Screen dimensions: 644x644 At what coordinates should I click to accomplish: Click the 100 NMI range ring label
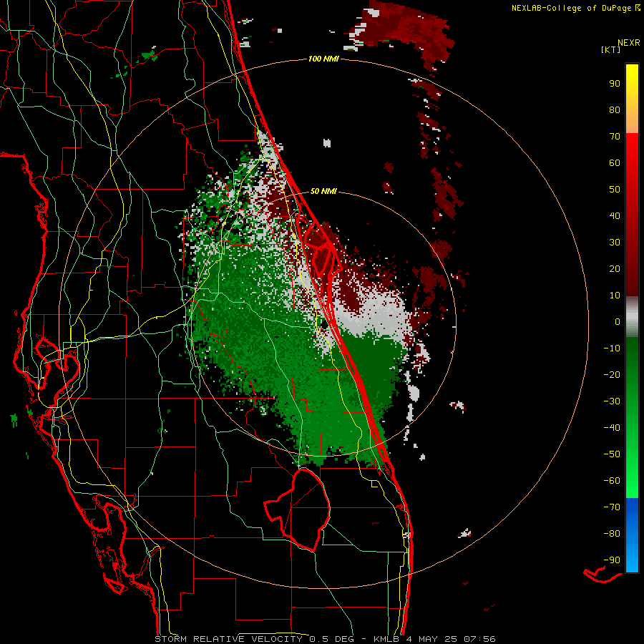coord(323,59)
